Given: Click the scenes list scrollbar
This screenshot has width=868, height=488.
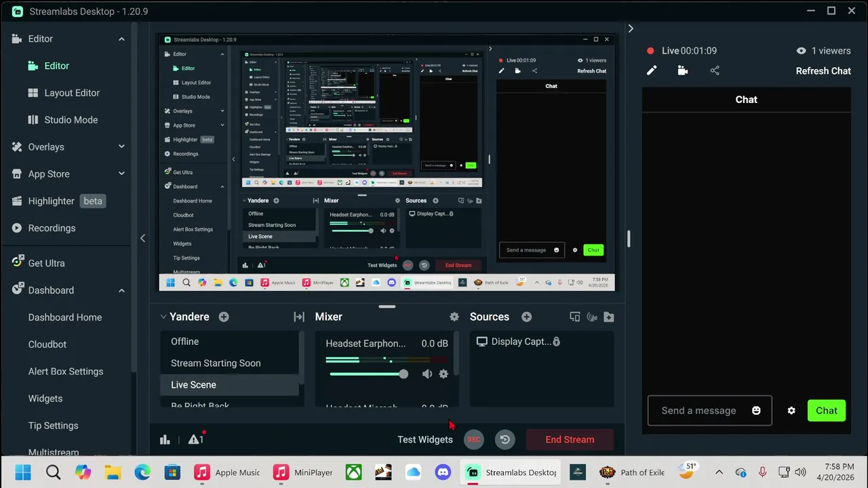Looking at the screenshot, I should 301,358.
